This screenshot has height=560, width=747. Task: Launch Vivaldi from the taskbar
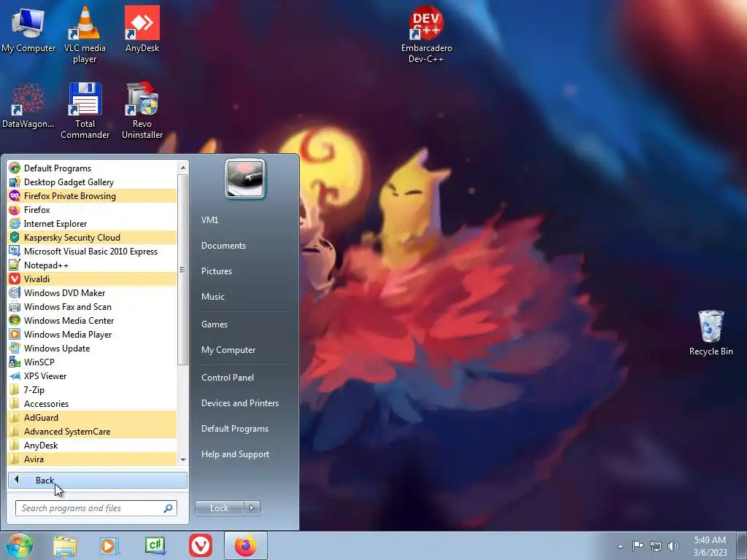coord(201,545)
